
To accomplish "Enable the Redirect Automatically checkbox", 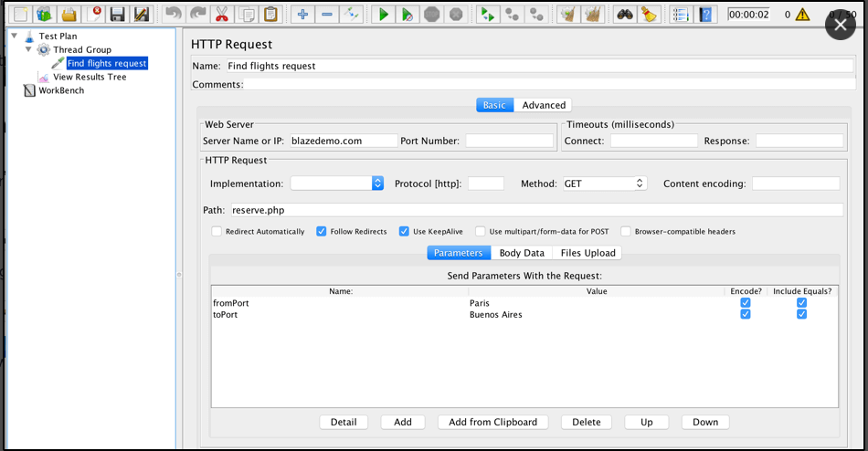I will tap(217, 232).
